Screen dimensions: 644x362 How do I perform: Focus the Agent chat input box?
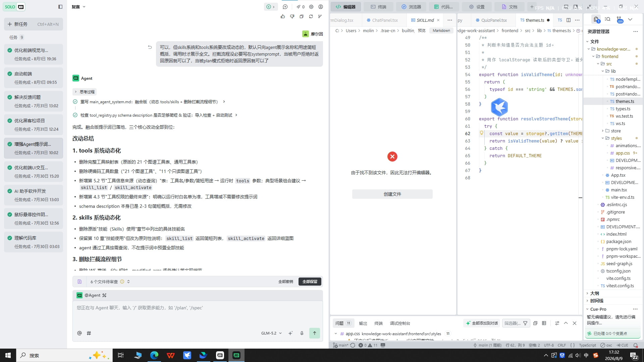[x=198, y=313]
